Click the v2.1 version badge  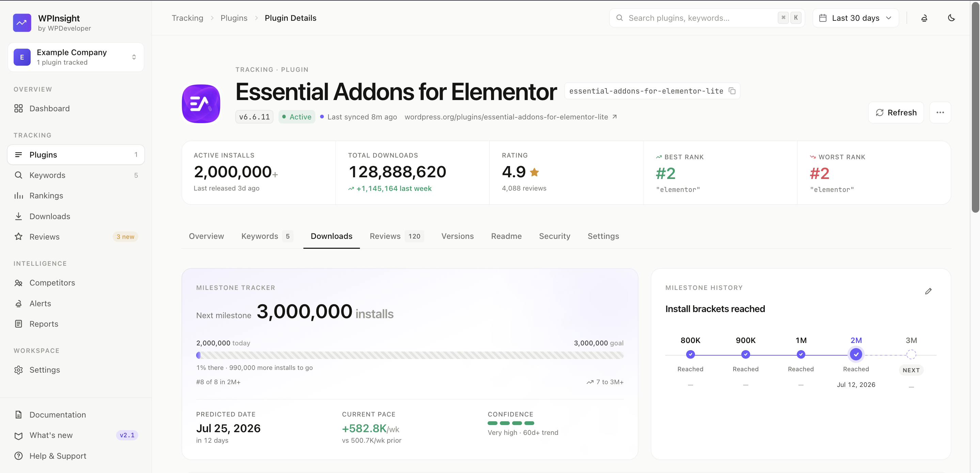(127, 435)
